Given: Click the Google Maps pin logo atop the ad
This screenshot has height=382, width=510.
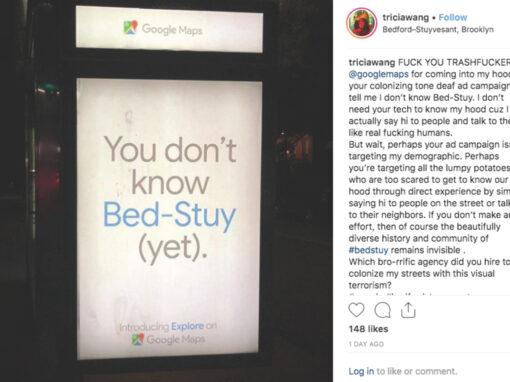Looking at the screenshot, I should coord(130,27).
